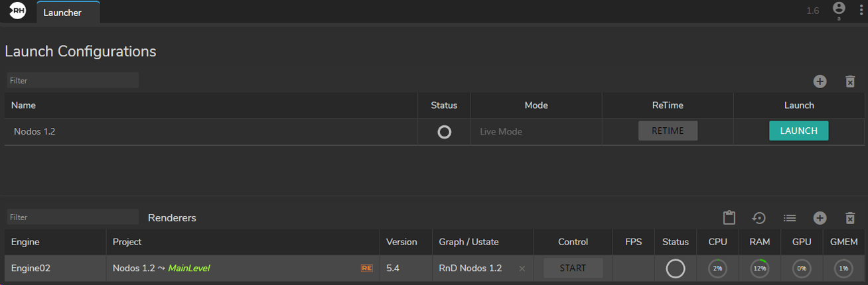Delete the selected renderer
Image resolution: width=868 pixels, height=285 pixels.
pyautogui.click(x=850, y=217)
